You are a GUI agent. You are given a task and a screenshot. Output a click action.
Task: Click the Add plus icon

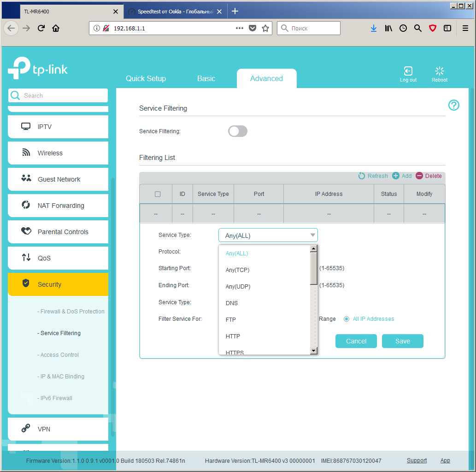[395, 176]
